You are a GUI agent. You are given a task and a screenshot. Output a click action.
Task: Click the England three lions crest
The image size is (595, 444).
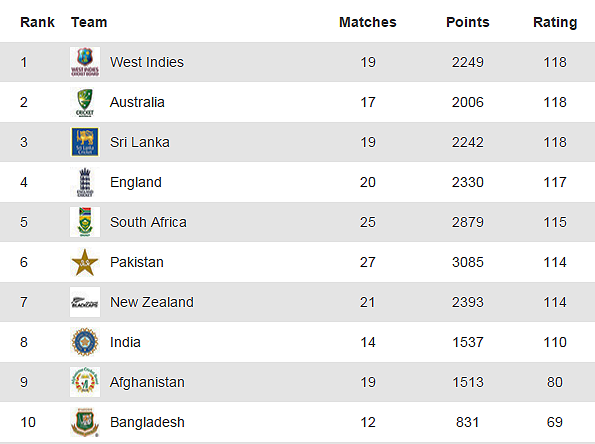85,182
